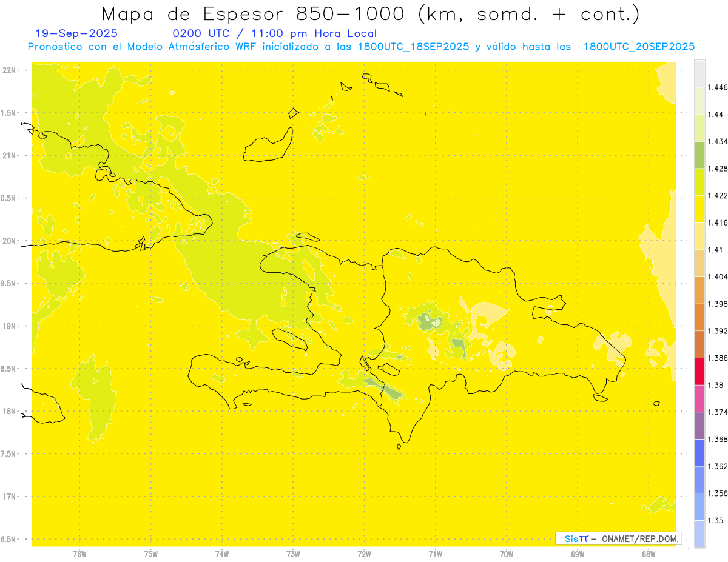This screenshot has width=728, height=562.
Task: Click the "70W" longitude label
Action: pyautogui.click(x=507, y=554)
